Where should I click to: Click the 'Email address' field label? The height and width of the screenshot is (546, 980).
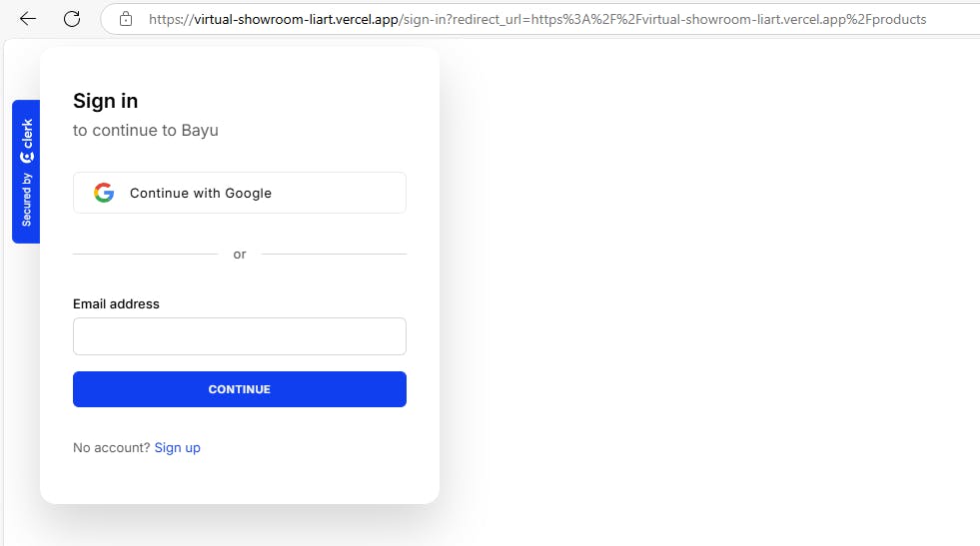(116, 303)
